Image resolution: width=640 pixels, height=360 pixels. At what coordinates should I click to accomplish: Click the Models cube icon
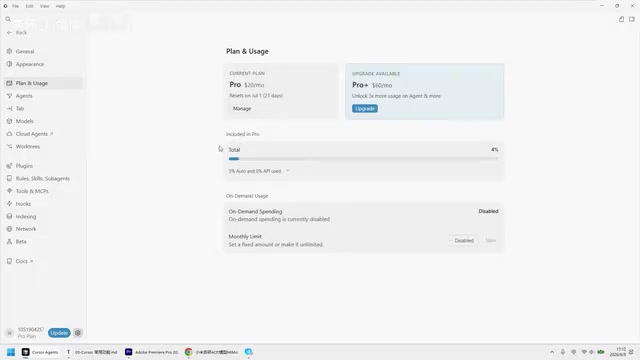9,121
